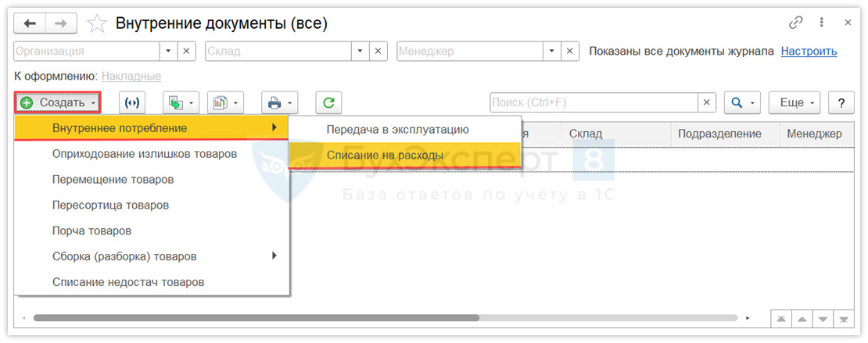The image size is (868, 343).
Task: Open the Накладные link
Action: [131, 76]
